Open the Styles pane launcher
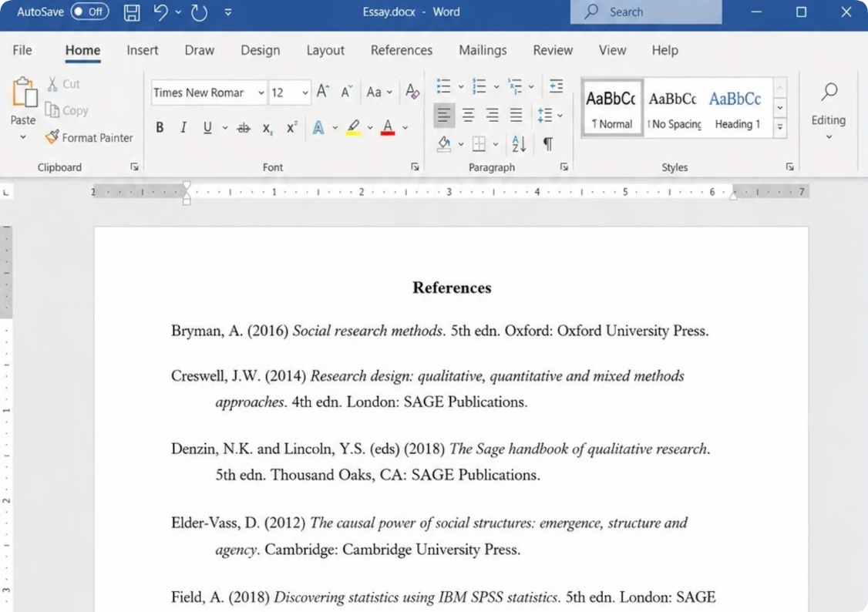The image size is (868, 612). pos(790,166)
